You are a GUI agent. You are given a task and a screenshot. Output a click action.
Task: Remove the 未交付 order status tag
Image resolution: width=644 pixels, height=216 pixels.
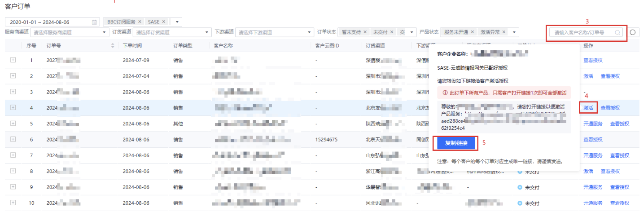tap(392, 32)
